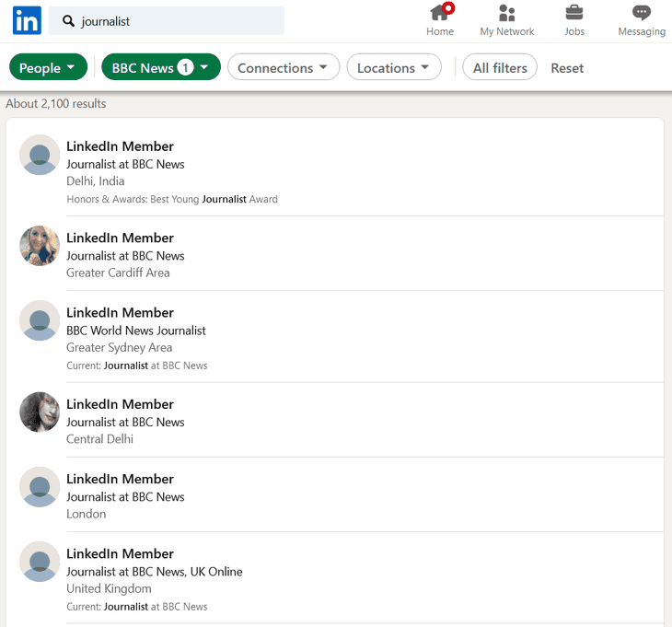Image resolution: width=672 pixels, height=627 pixels.
Task: Click 'London' location text
Action: pos(86,514)
